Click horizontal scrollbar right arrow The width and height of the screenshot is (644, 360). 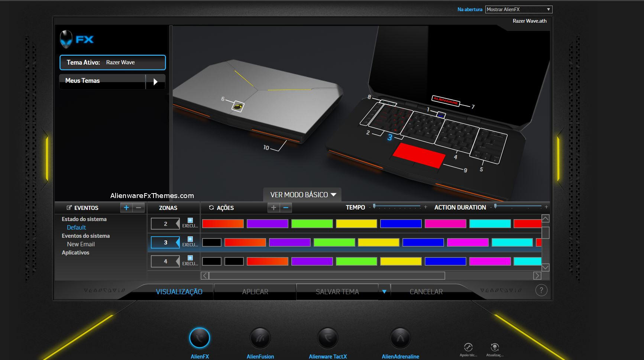coord(537,276)
